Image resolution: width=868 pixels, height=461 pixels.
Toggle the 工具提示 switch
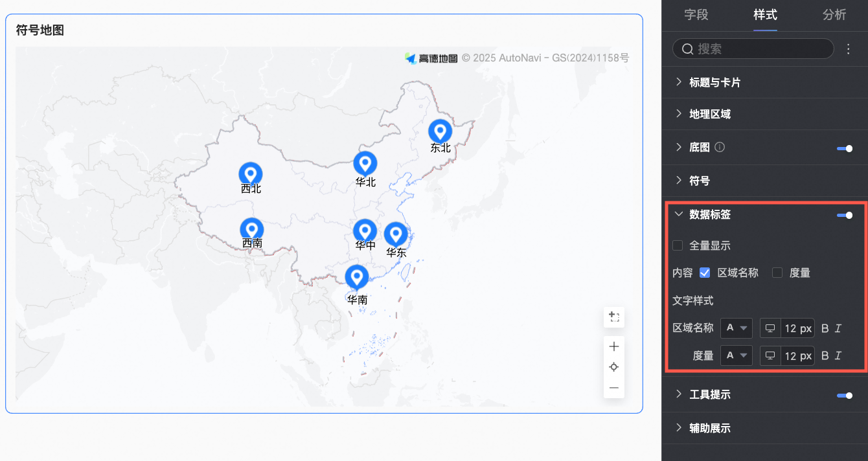[x=845, y=395]
